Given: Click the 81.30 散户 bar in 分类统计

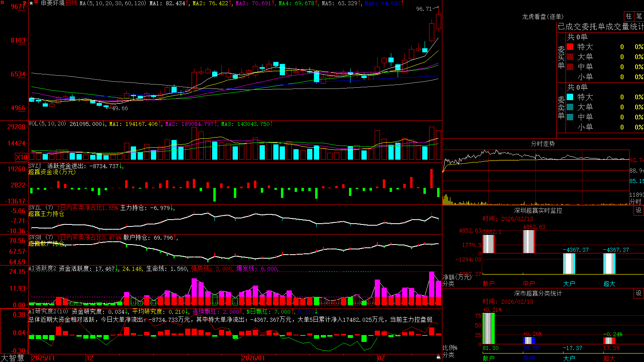Looking at the screenshot, I should tap(489, 328).
